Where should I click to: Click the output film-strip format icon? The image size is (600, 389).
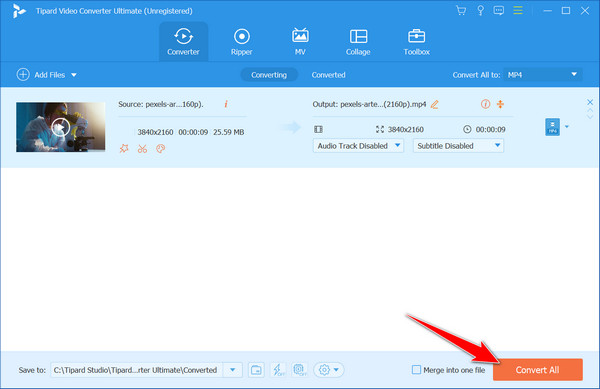pyautogui.click(x=318, y=129)
